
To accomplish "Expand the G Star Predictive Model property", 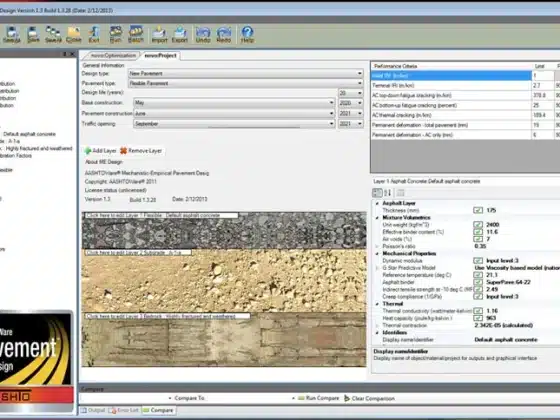I will pyautogui.click(x=377, y=268).
